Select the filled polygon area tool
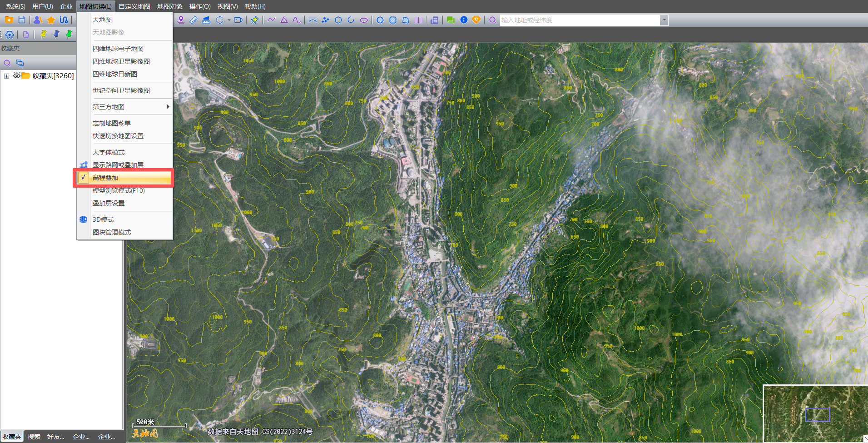Image resolution: width=868 pixels, height=443 pixels. [406, 20]
